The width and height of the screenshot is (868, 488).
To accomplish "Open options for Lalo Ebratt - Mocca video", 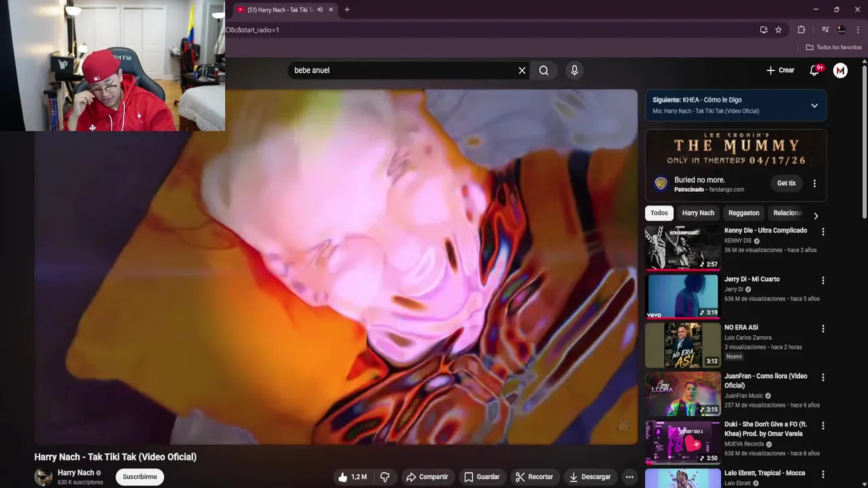I will pyautogui.click(x=823, y=474).
